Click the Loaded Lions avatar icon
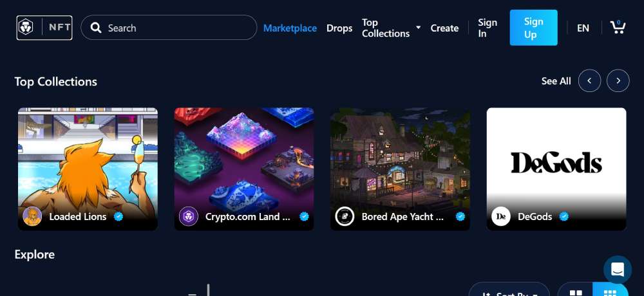 32,216
